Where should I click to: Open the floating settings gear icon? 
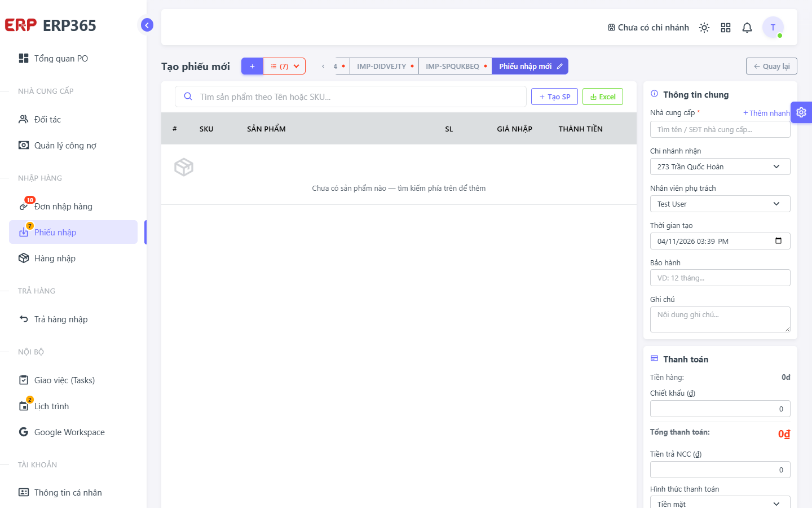(x=801, y=112)
